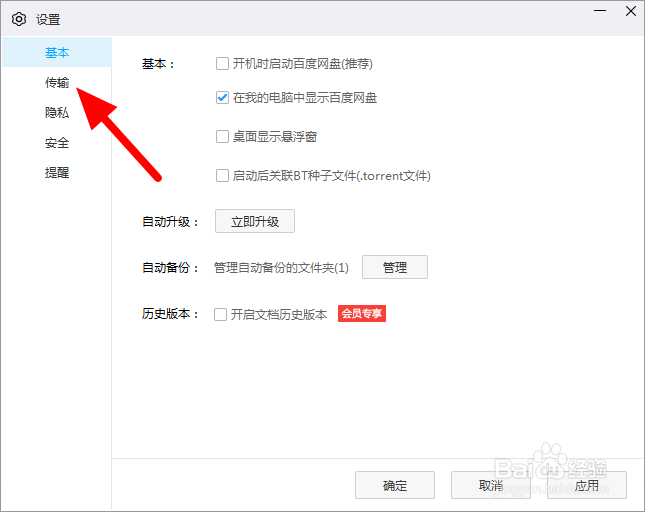Check 开启文档历史版本 option

220,315
